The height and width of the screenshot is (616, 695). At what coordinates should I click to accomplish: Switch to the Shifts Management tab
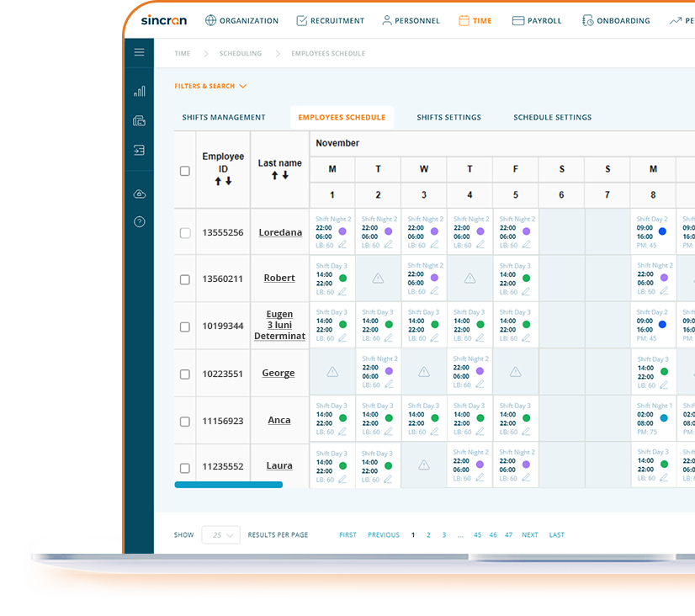[x=224, y=118]
